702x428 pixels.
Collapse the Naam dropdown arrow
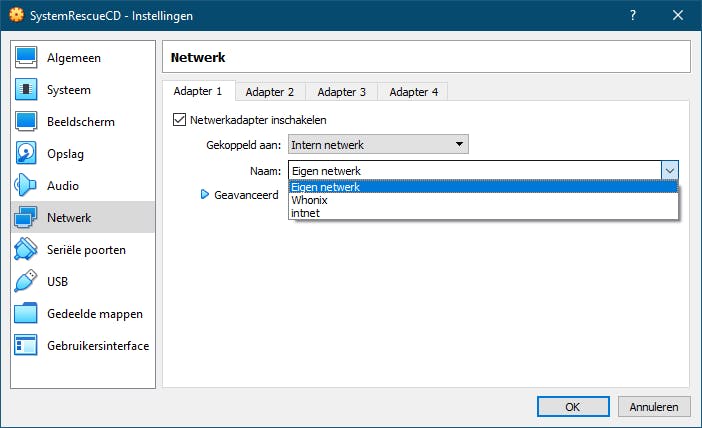pyautogui.click(x=670, y=171)
